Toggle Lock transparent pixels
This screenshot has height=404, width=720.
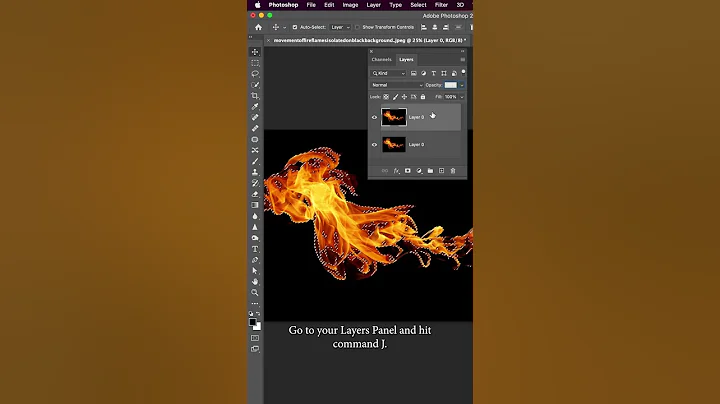(386, 97)
